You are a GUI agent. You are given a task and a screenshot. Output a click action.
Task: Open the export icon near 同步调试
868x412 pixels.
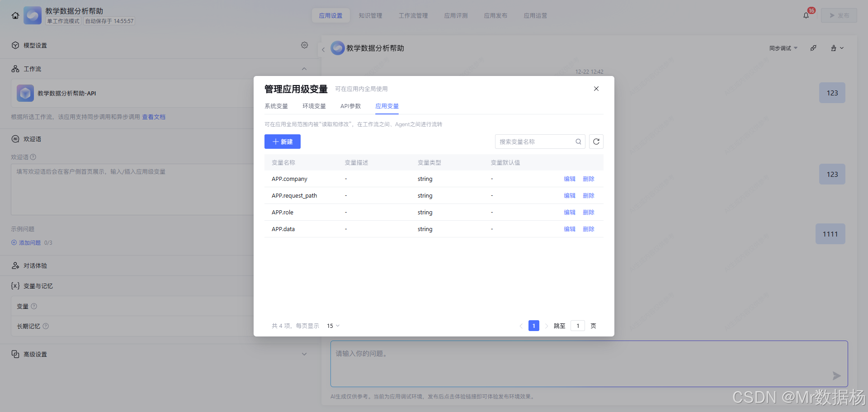click(x=835, y=48)
